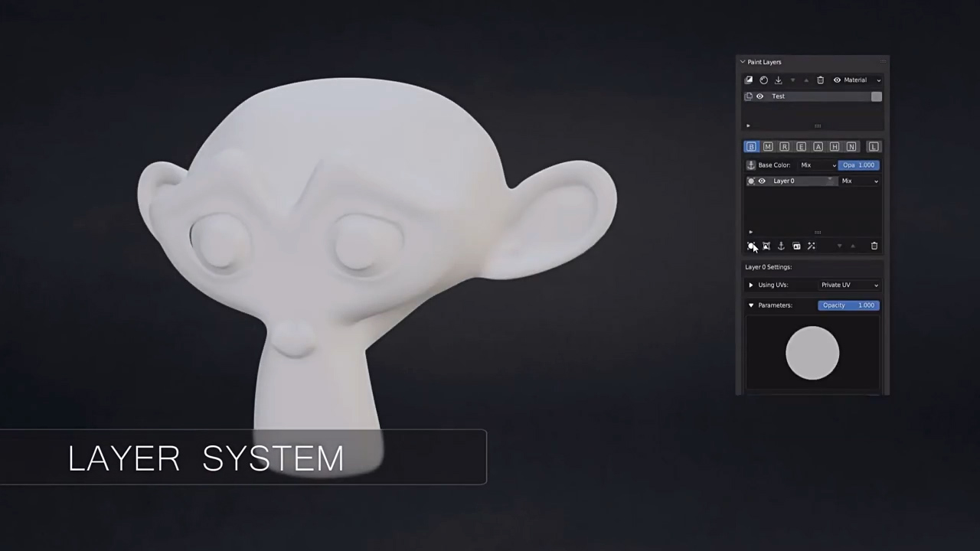The width and height of the screenshot is (980, 551).
Task: Click the circular sphere icon beside download
Action: tap(763, 80)
